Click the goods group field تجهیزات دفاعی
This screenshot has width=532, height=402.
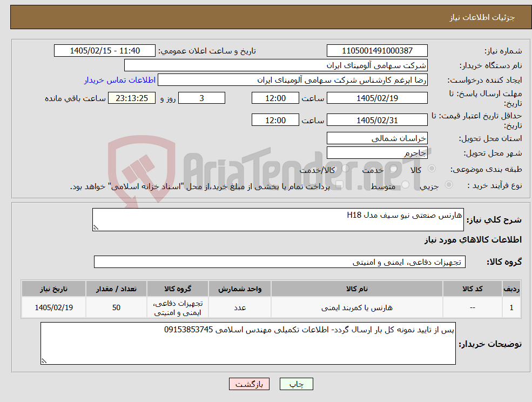tap(280, 262)
